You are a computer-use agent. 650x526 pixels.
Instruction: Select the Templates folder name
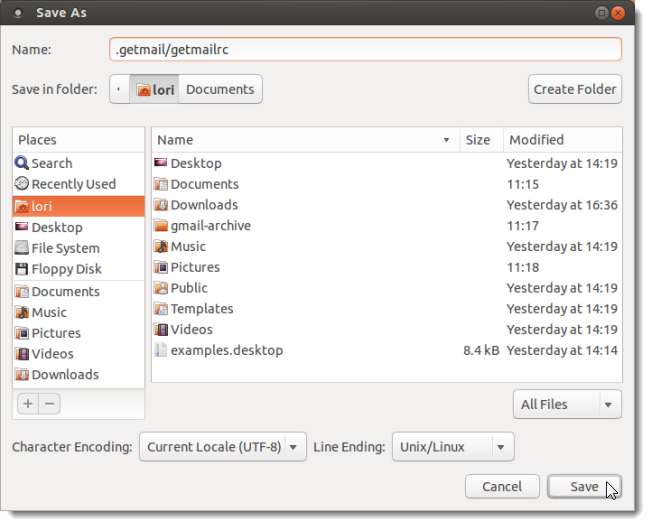202,308
